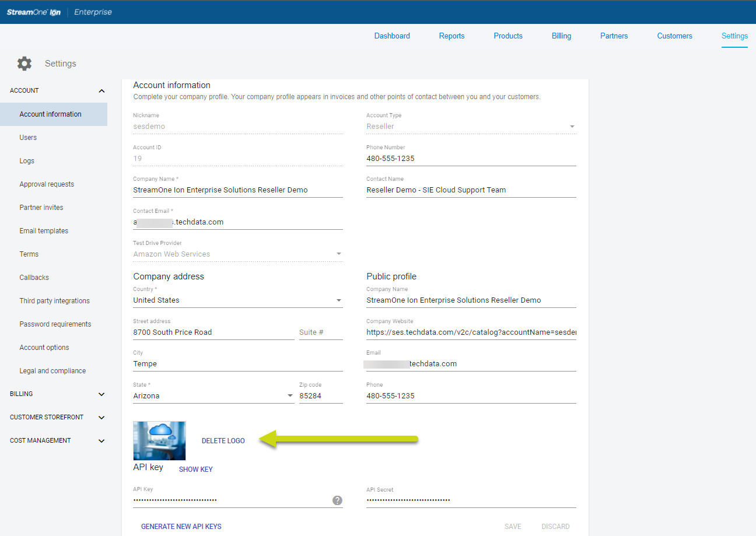
Task: Click SHOW KEY link
Action: point(195,470)
